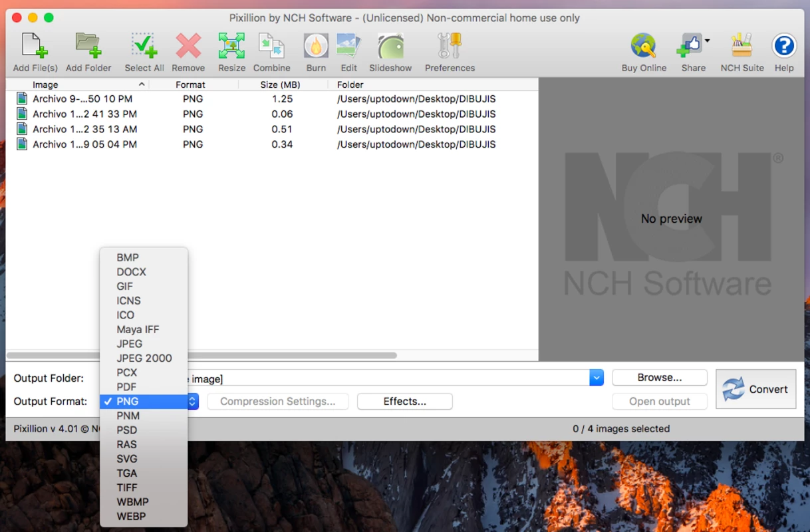Select the file row Archivo 1...2 35 13 AM
This screenshot has width=810, height=532.
[x=272, y=129]
